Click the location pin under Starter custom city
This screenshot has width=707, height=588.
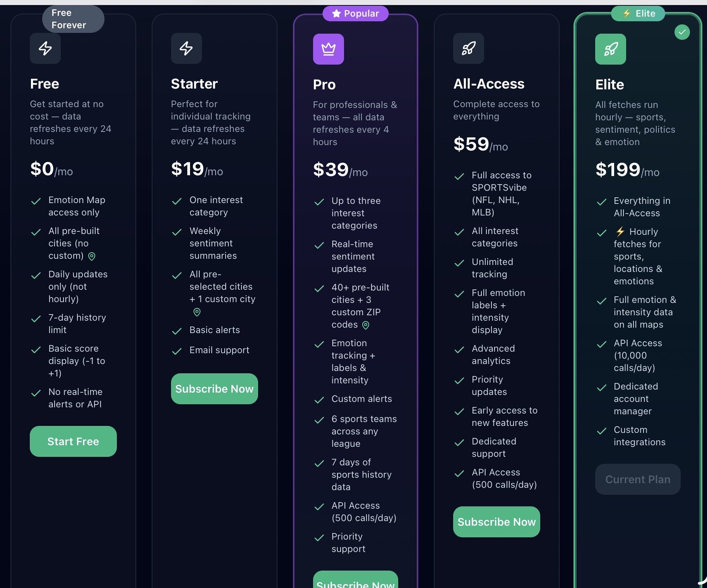(197, 312)
